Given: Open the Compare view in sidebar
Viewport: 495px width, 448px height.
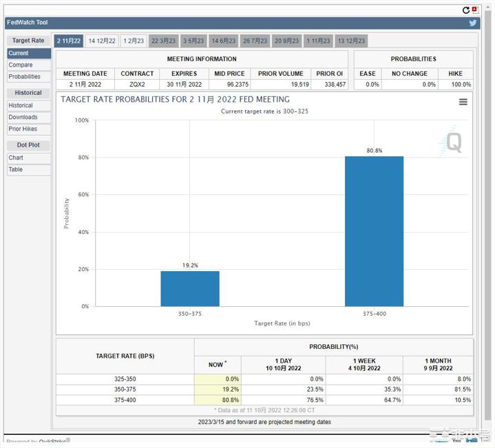Looking at the screenshot, I should tap(21, 65).
